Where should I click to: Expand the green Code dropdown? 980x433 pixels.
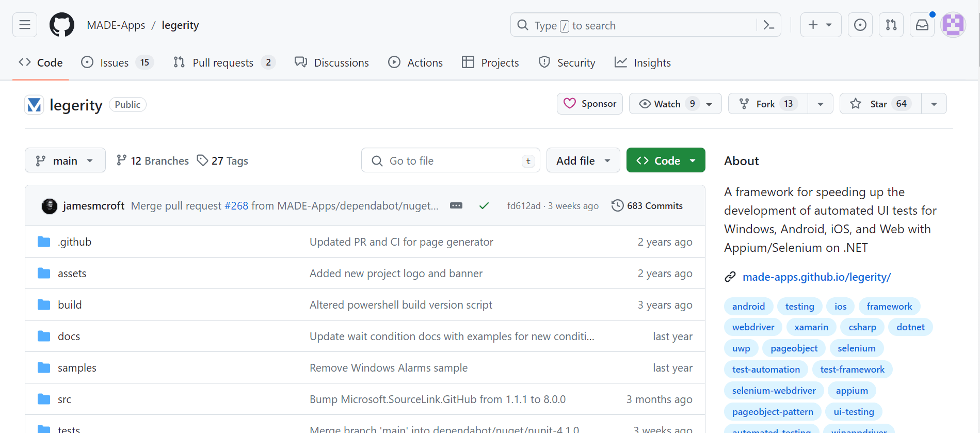coord(666,161)
